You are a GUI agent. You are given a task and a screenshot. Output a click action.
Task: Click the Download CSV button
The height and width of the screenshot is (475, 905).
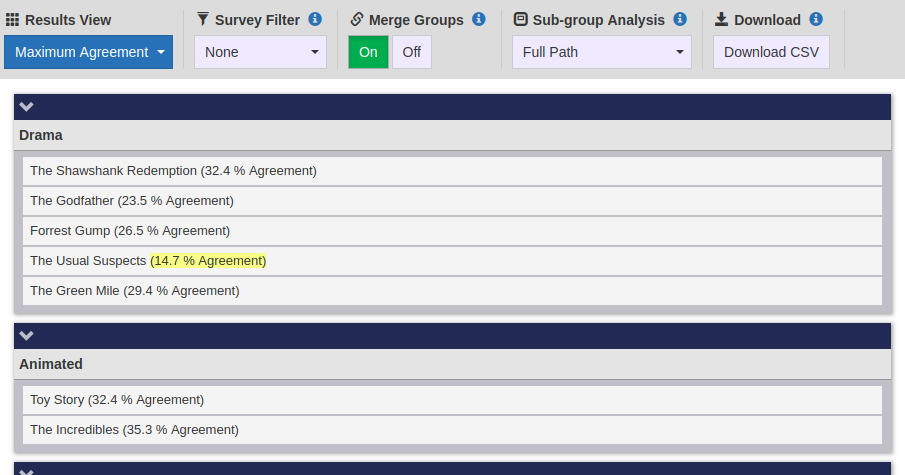771,52
